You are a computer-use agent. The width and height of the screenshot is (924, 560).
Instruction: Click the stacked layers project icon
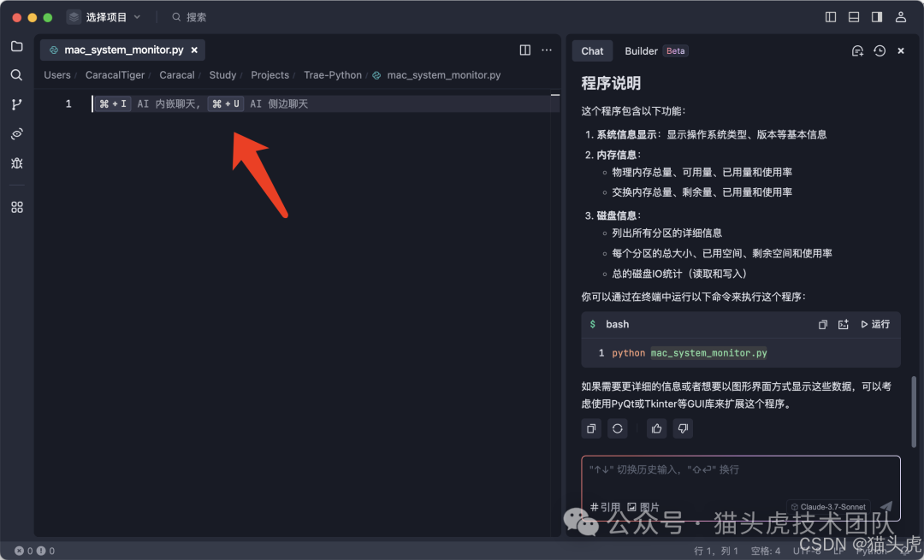click(x=74, y=17)
